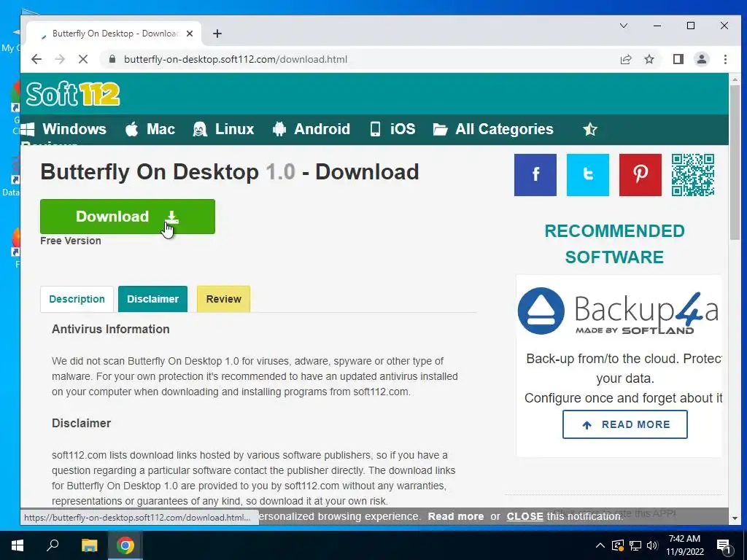
Task: Open the Windows category
Action: point(64,129)
